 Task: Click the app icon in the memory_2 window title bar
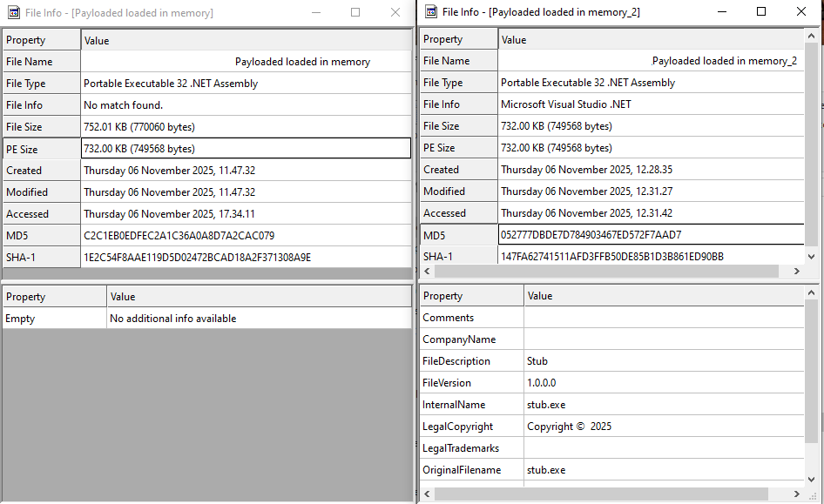(431, 12)
